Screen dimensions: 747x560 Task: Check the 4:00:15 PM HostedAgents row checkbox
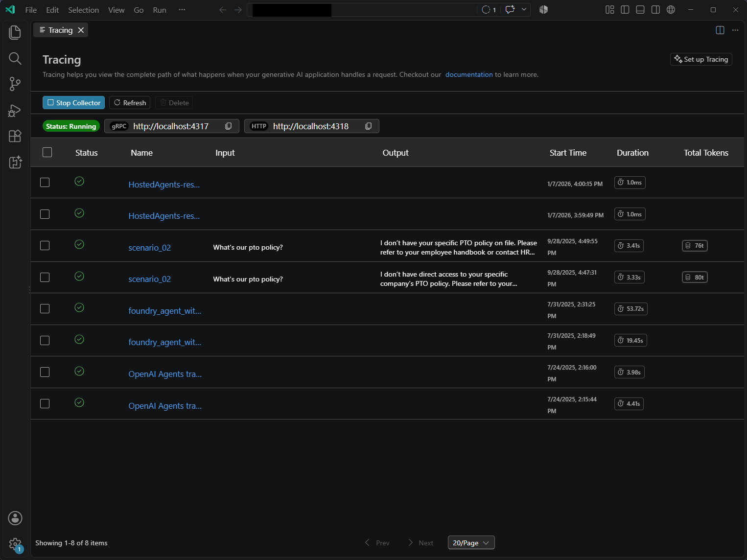[x=45, y=183]
